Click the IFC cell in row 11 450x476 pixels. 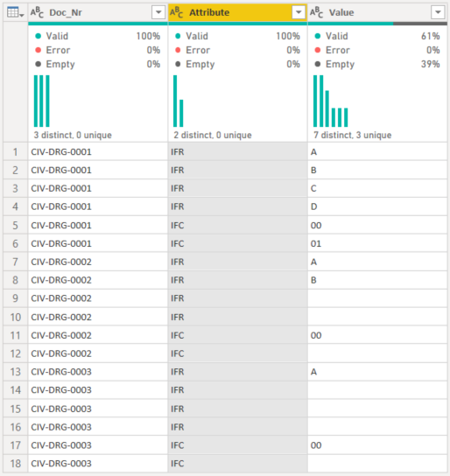pos(238,335)
